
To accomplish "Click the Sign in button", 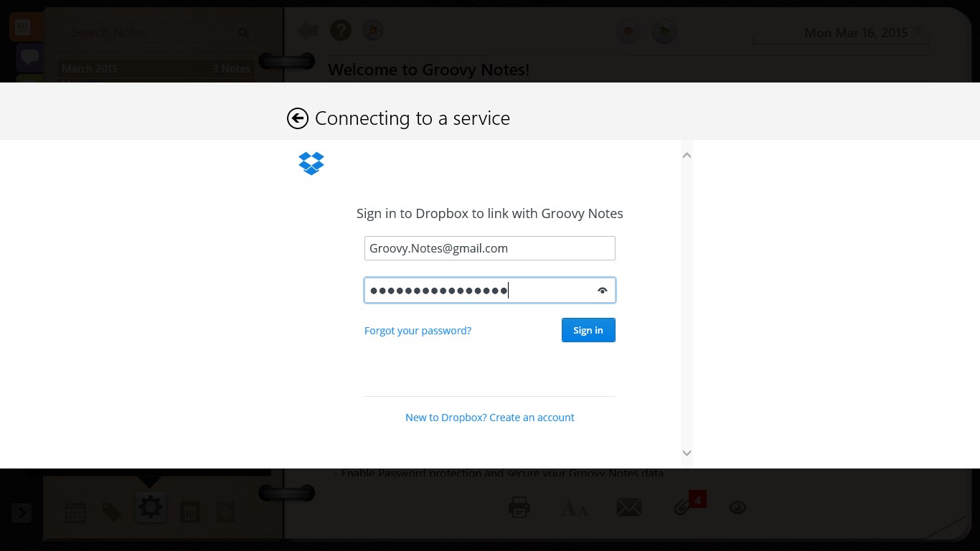I will click(x=588, y=330).
